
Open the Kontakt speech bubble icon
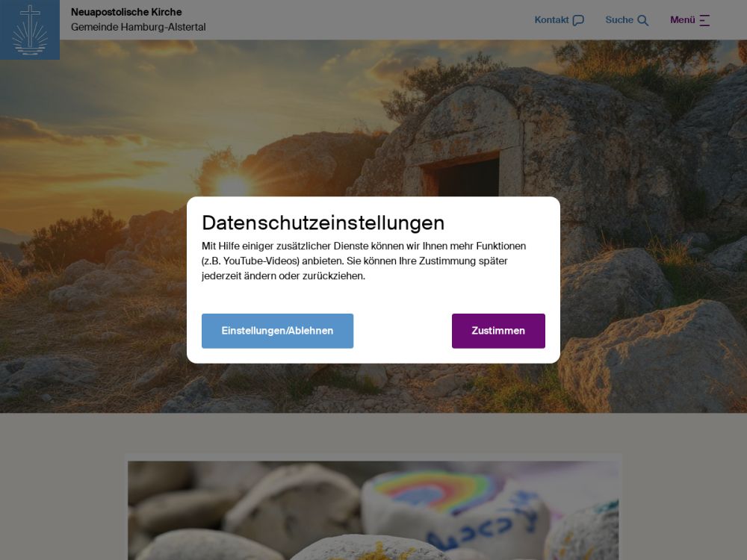578,20
